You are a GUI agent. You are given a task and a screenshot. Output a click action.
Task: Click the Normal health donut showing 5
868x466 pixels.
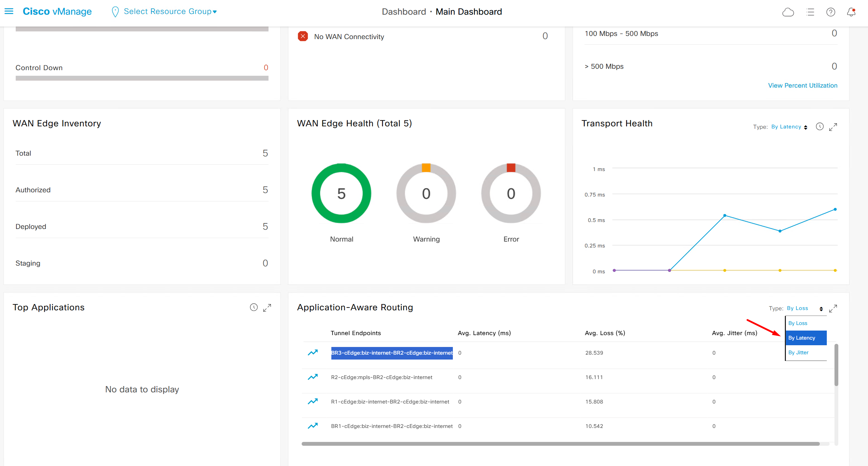coord(341,193)
